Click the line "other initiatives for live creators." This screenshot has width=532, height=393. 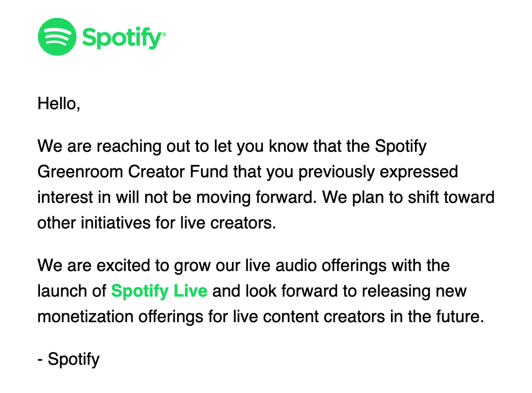[x=156, y=223]
